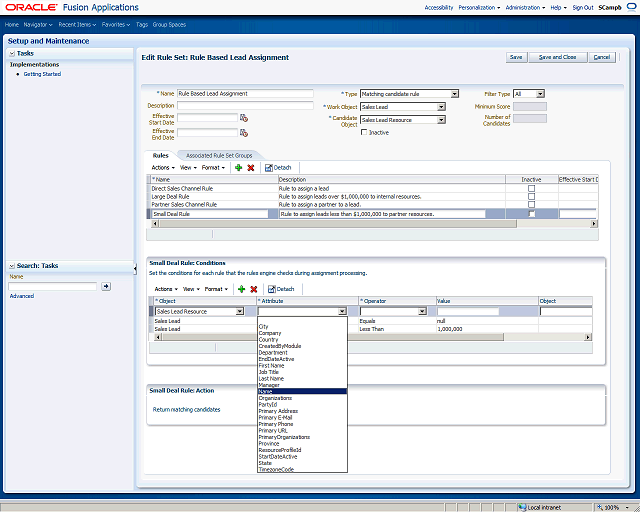This screenshot has width=640, height=512.
Task: Collapse the left task pane splitter
Action: [x=135, y=268]
